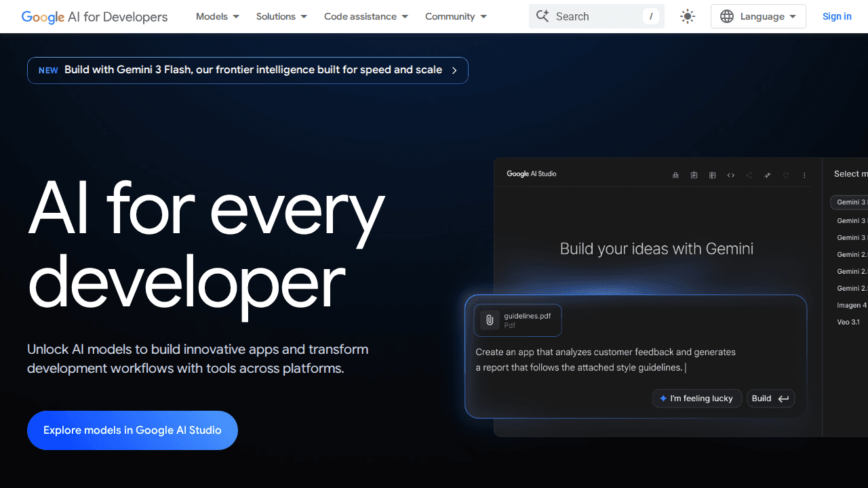The height and width of the screenshot is (488, 868).
Task: Click the Google AI for Developers logo
Action: click(94, 16)
